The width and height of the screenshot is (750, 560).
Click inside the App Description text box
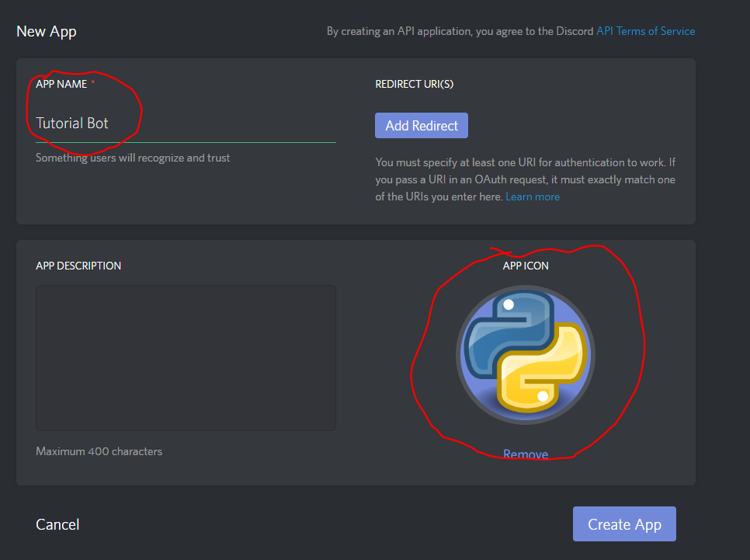click(186, 358)
